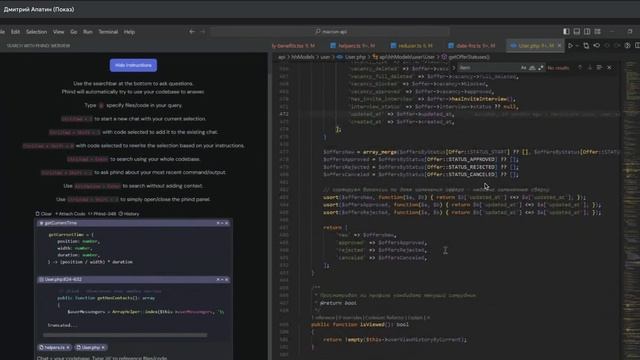Image resolution: width=640 pixels, height=360 pixels.
Task: Toggle Find in Selection icon
Action: point(599,67)
